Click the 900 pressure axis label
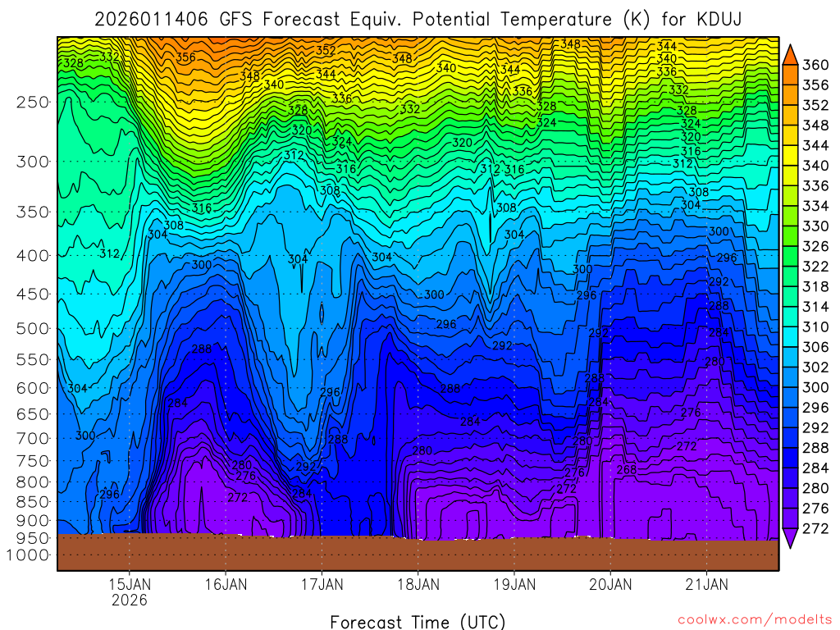840x630 pixels. (x=33, y=520)
